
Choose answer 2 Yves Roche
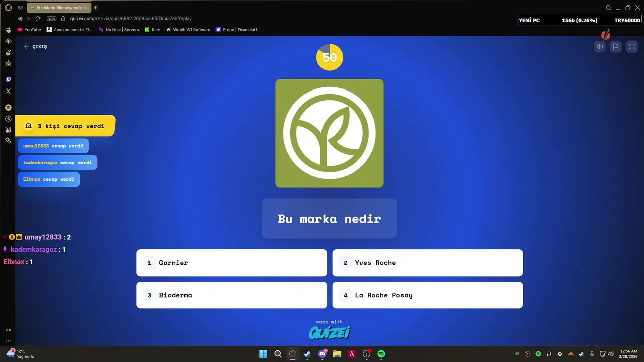(428, 263)
